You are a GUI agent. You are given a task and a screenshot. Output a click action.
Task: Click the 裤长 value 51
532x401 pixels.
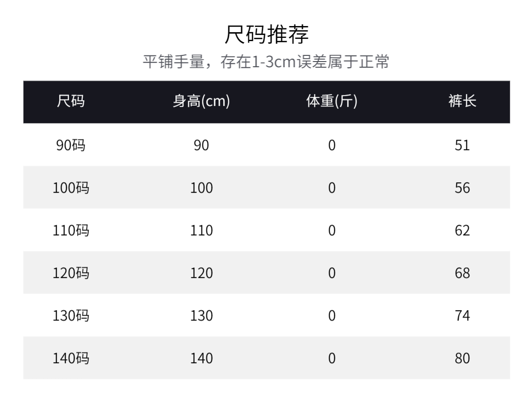[462, 145]
